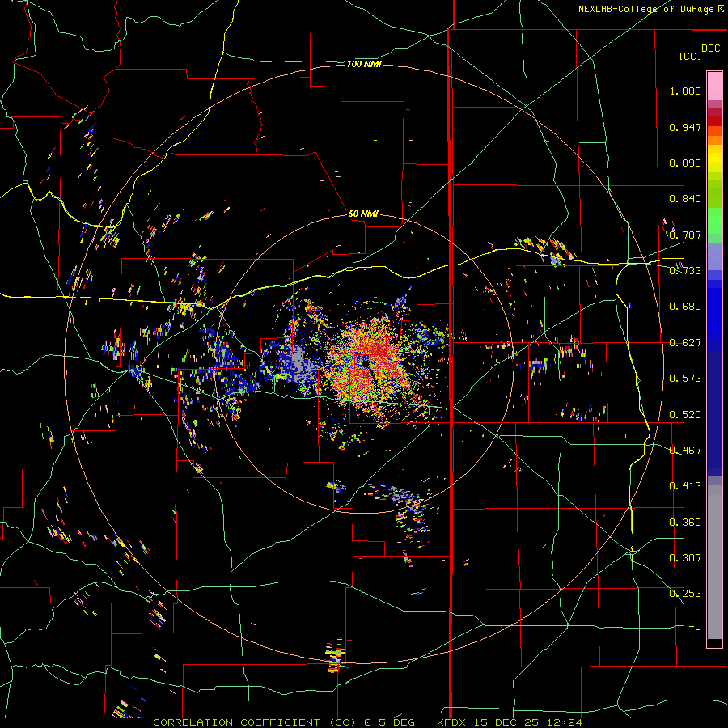Select the 0.680 legend value
The image size is (728, 728).
point(685,307)
